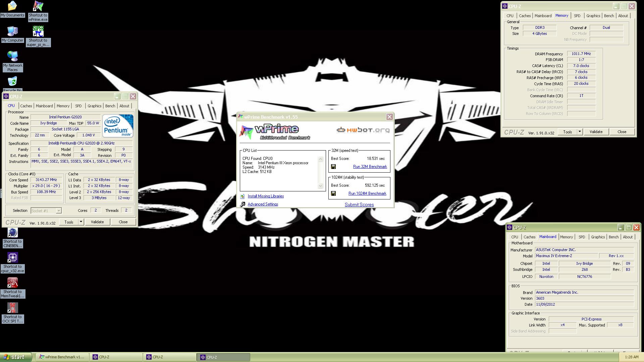This screenshot has height=362, width=644.
Task: Open My Computer desktop icon
Action: [x=12, y=31]
